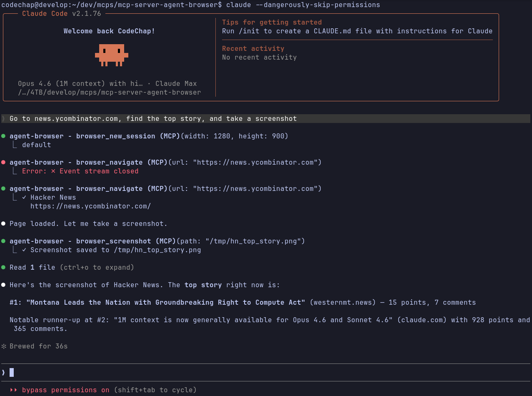
Task: Click 'Error: × Event stream closed' message
Action: click(80, 171)
